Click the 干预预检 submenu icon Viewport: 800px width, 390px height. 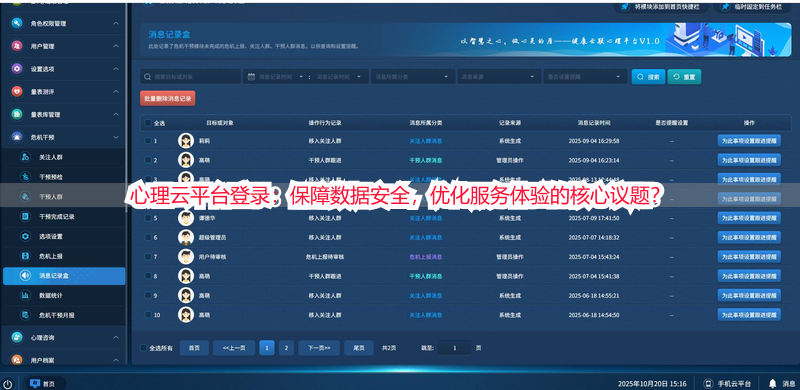[x=25, y=177]
